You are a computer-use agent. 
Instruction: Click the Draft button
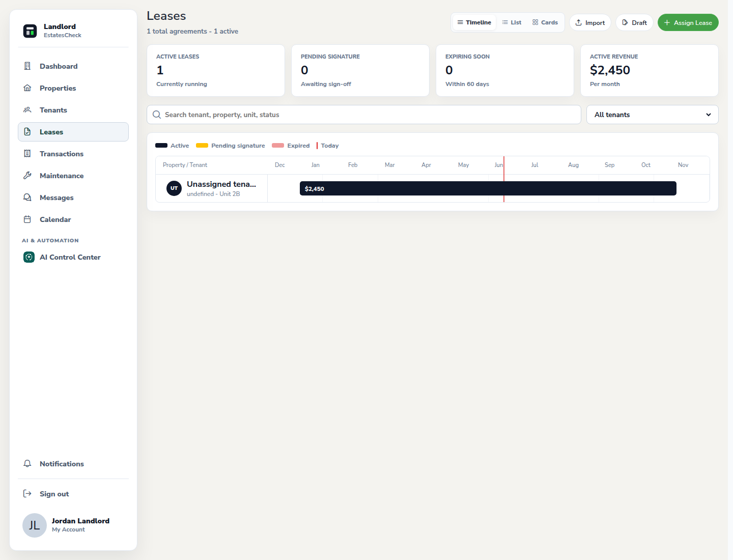(634, 22)
